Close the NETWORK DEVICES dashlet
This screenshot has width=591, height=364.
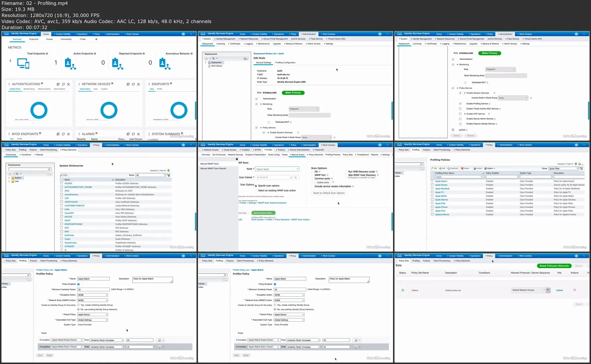click(x=139, y=84)
